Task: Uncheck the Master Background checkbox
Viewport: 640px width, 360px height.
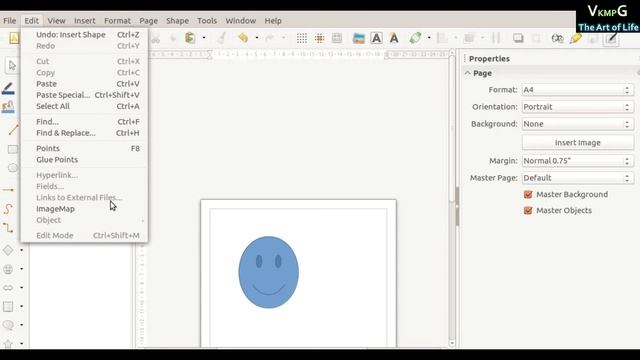Action: (528, 194)
